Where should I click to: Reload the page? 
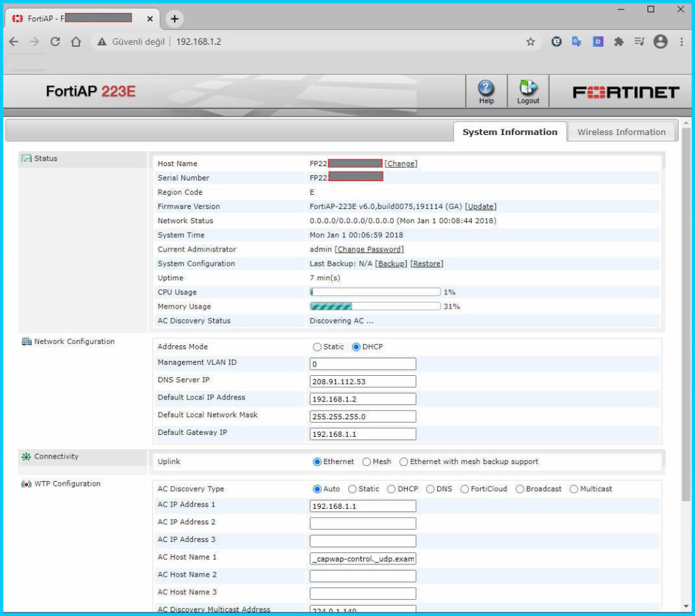point(55,41)
